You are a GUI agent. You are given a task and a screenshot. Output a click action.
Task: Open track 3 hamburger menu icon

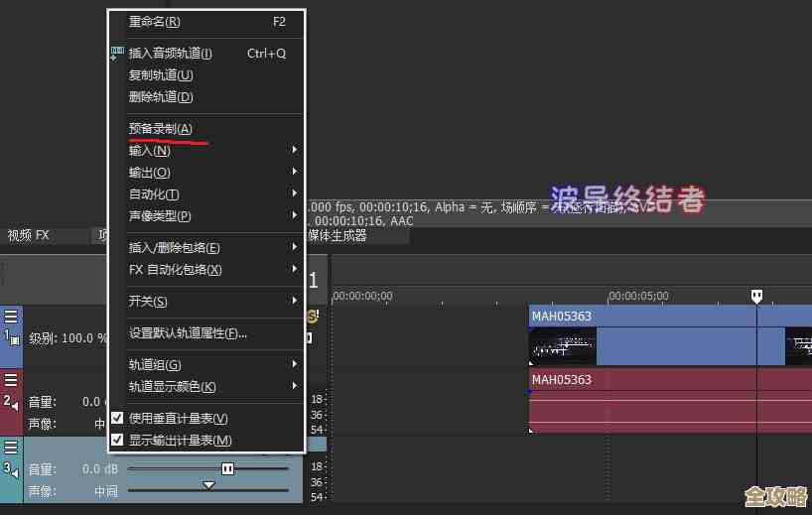pos(11,447)
